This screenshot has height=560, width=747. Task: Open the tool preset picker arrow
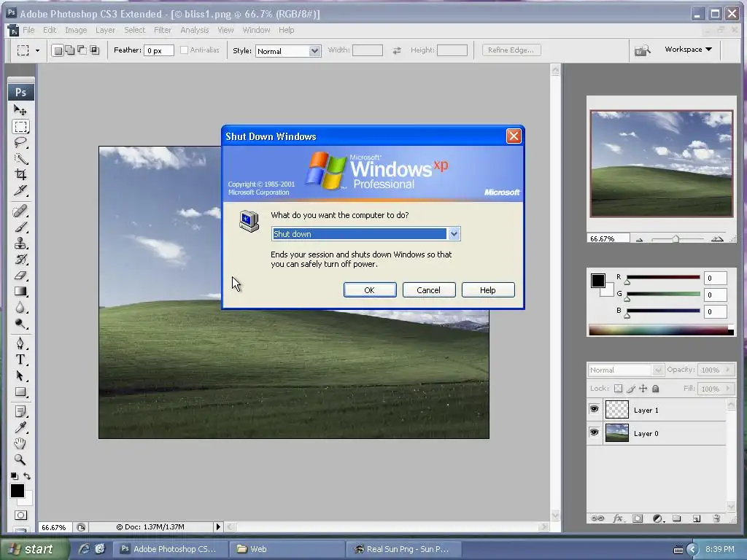pos(37,50)
